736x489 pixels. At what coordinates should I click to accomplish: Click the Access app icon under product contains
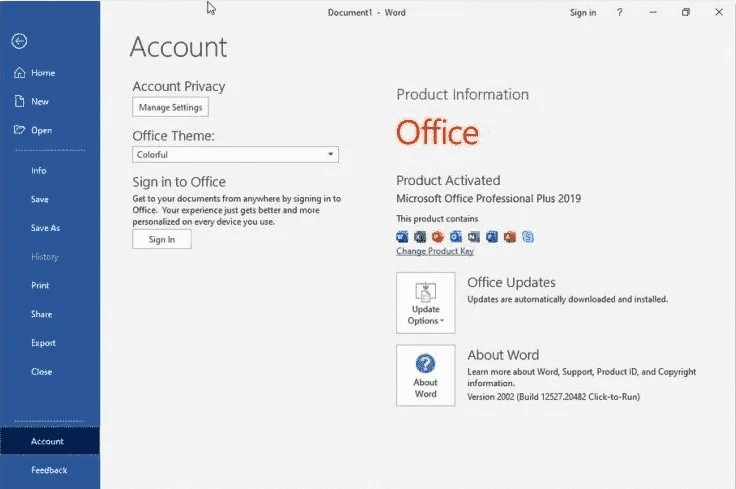(510, 237)
